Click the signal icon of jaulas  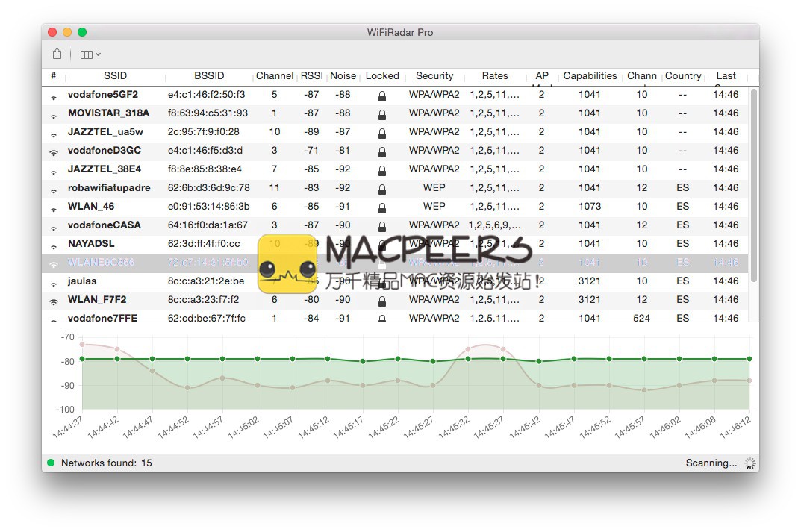(x=54, y=284)
